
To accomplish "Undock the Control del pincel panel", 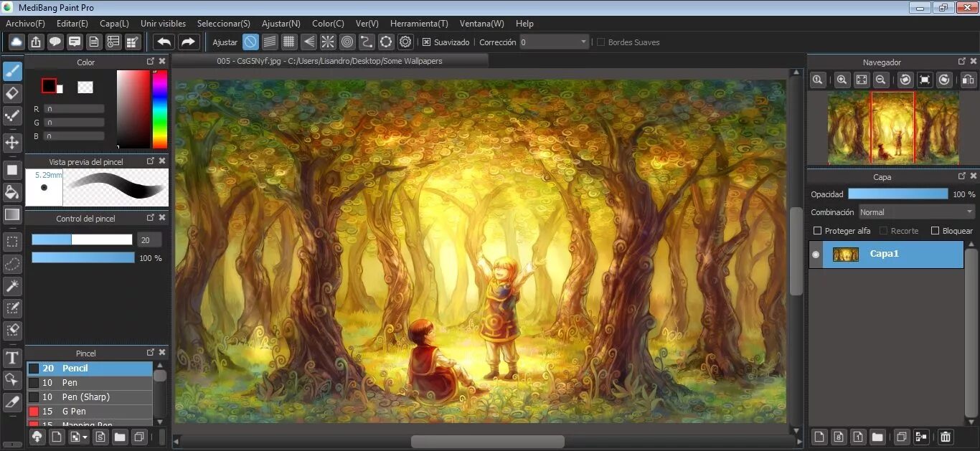I will tap(151, 217).
